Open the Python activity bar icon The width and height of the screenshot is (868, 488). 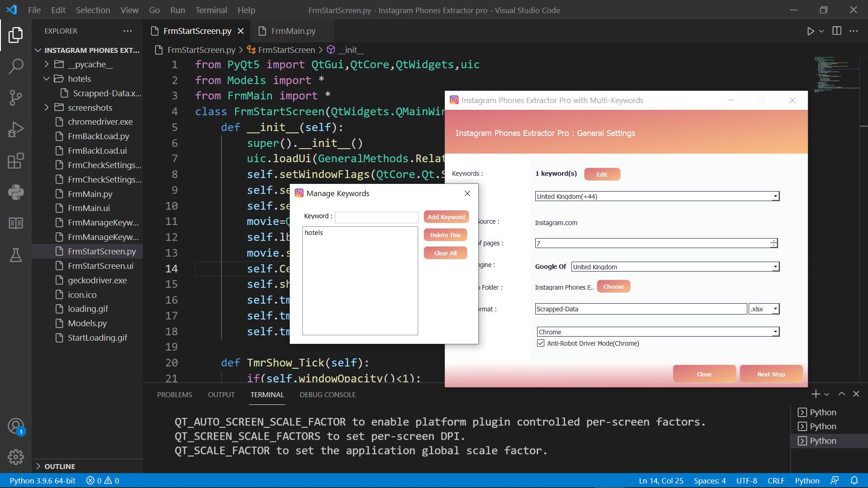tap(15, 192)
